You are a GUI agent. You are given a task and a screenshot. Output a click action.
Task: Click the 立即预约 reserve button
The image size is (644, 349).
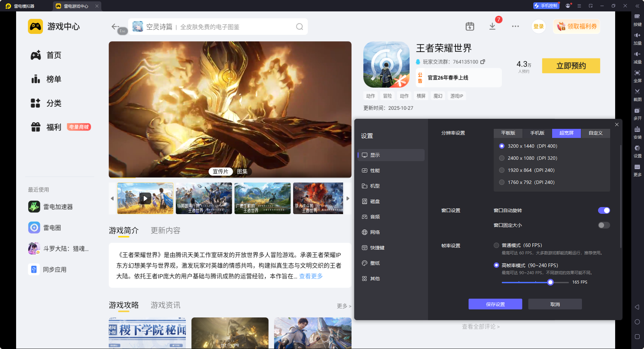coord(571,66)
